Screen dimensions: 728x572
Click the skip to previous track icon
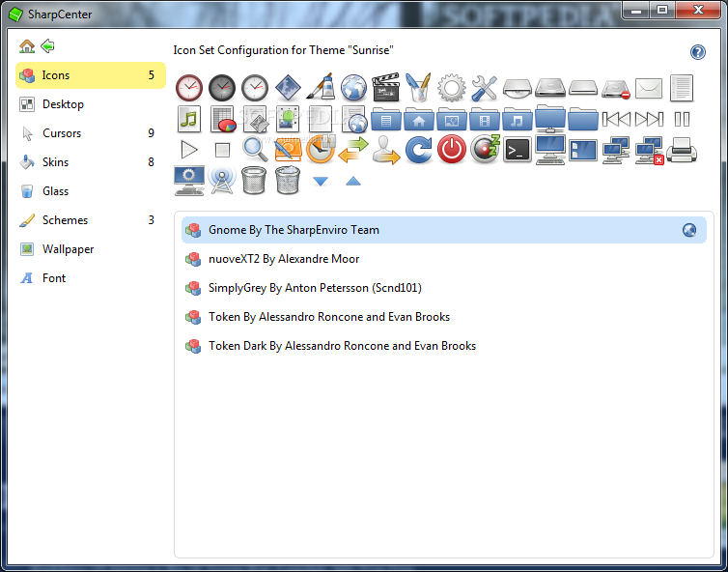(616, 120)
